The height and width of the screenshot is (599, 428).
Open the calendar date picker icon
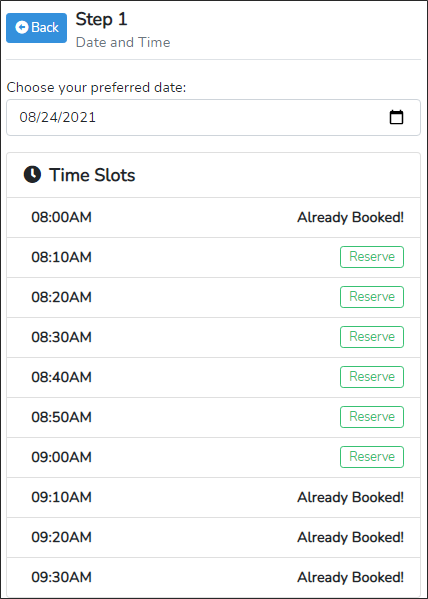coord(396,117)
